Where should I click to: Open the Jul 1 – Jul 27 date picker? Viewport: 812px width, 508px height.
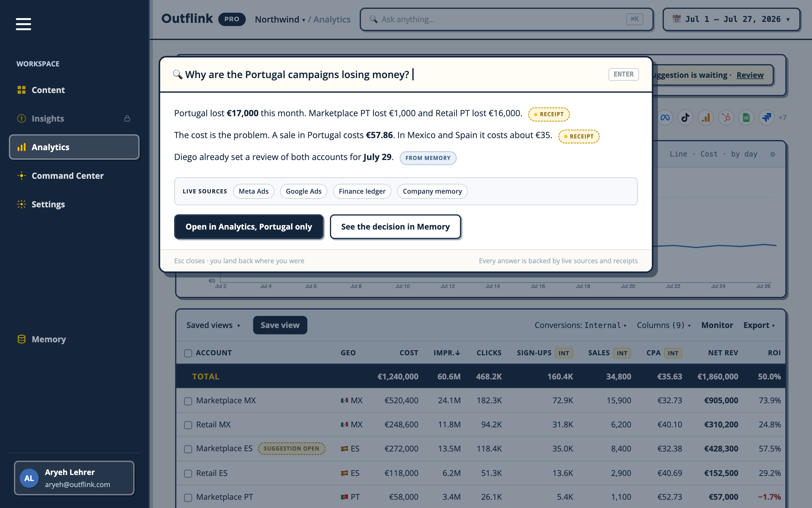pos(731,19)
